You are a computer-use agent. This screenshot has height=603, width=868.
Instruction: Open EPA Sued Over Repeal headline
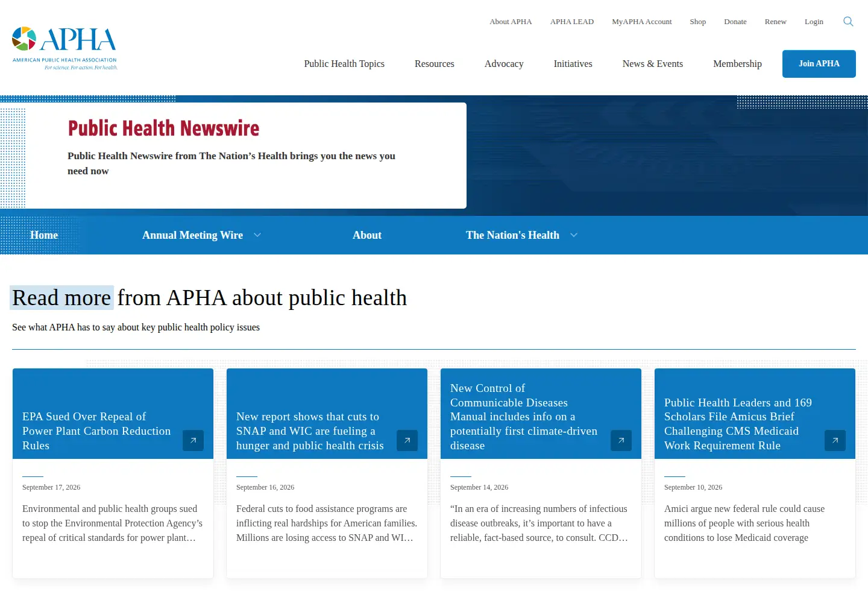point(96,431)
